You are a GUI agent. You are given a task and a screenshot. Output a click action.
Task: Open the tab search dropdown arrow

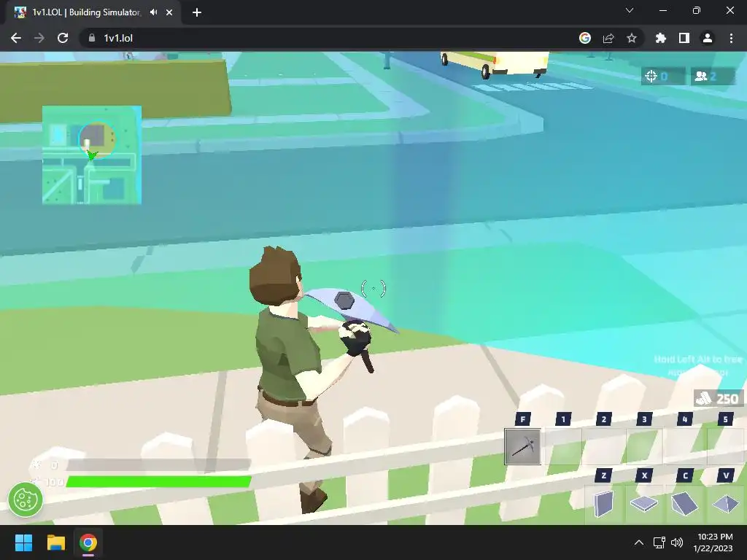click(x=630, y=10)
